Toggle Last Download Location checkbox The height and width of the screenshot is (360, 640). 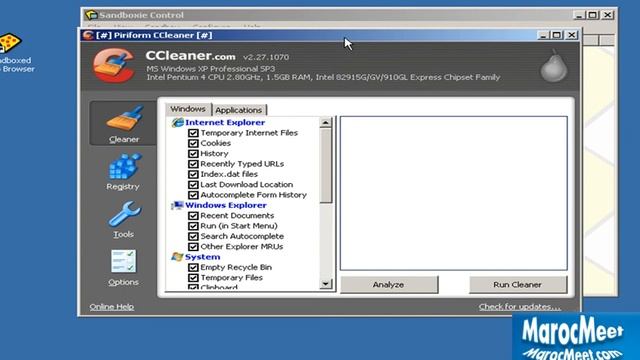193,184
